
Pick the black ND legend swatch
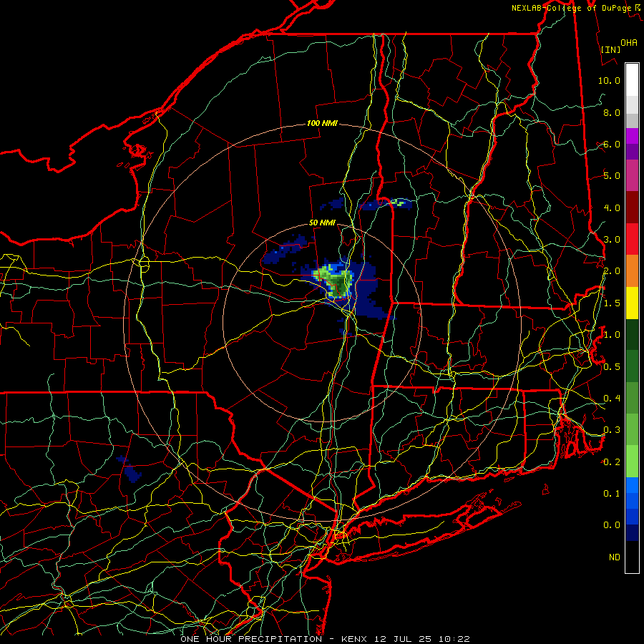click(632, 557)
